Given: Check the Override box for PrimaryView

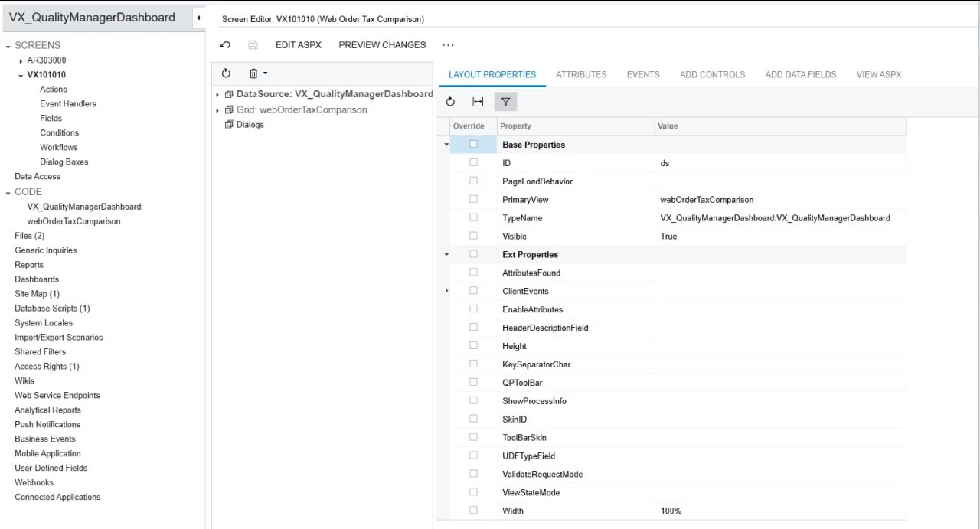Looking at the screenshot, I should point(473,199).
